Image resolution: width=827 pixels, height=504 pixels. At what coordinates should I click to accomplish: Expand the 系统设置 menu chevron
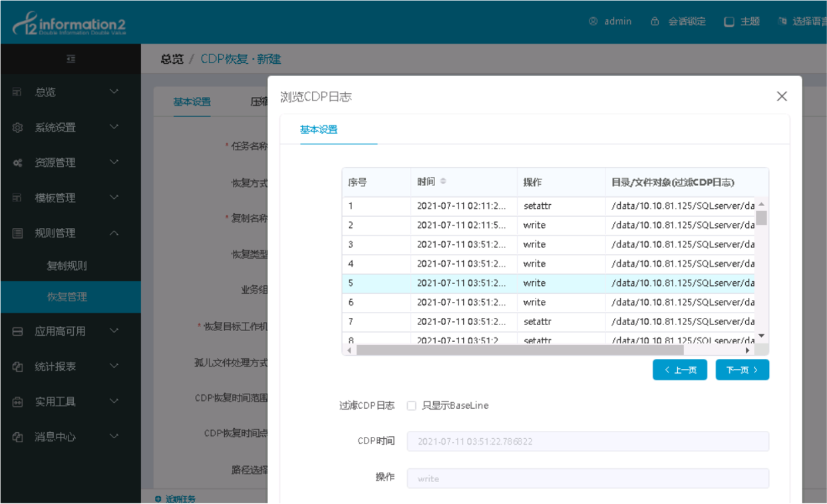pyautogui.click(x=114, y=127)
